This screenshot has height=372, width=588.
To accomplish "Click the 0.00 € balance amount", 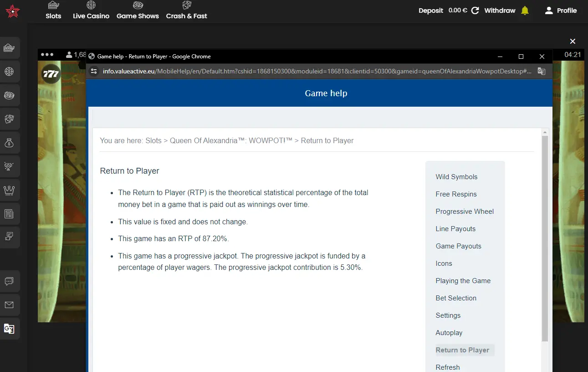I will pyautogui.click(x=458, y=10).
